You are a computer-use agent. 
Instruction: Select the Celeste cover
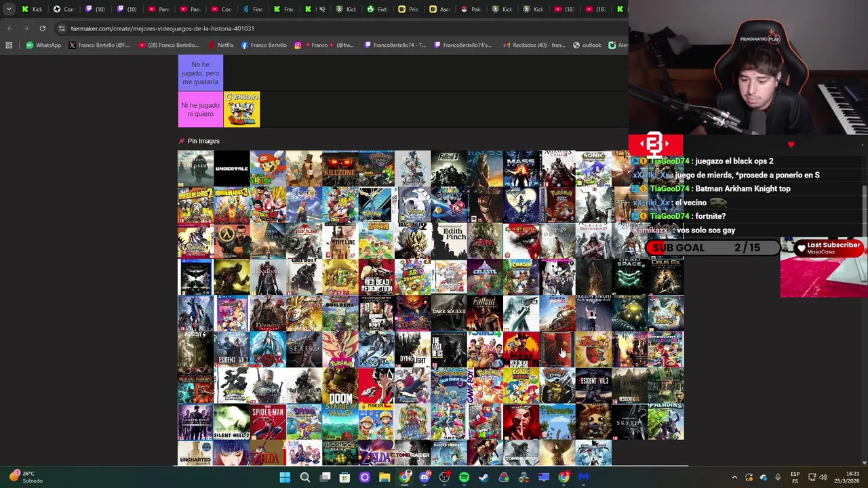coord(485,277)
